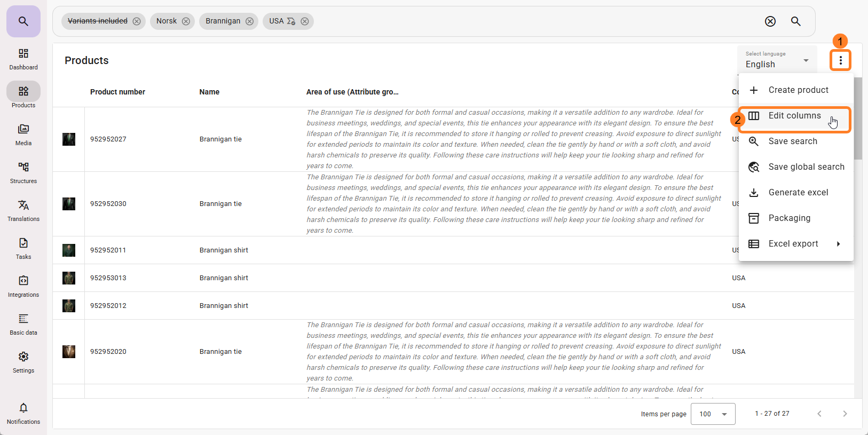Open Integrations from the sidebar
This screenshot has height=435, width=868.
pyautogui.click(x=23, y=286)
